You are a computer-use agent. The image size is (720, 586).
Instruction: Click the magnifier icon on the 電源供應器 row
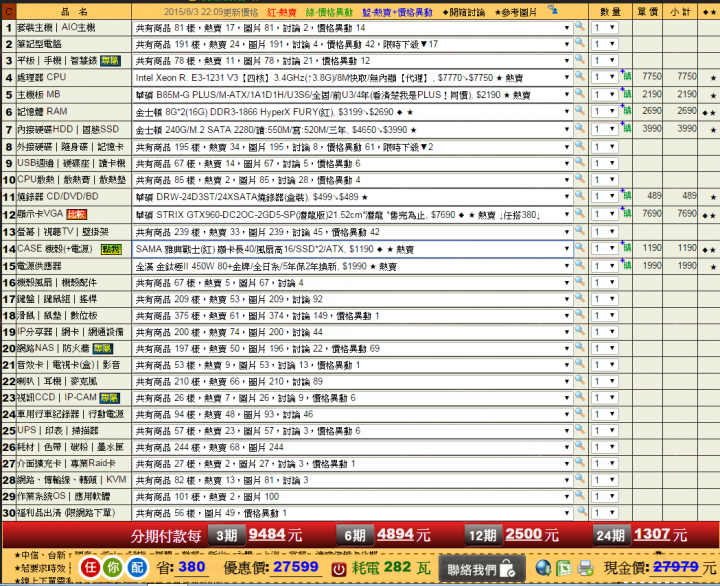pyautogui.click(x=580, y=265)
